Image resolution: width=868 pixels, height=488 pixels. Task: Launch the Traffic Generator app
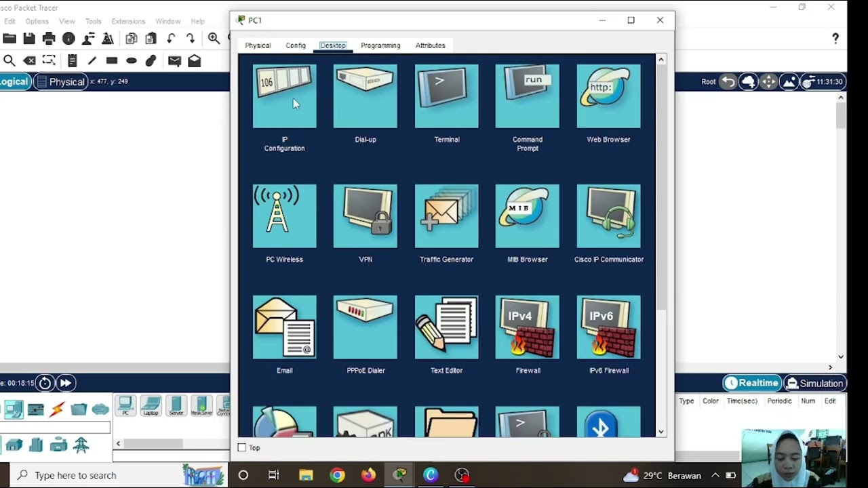[446, 216]
